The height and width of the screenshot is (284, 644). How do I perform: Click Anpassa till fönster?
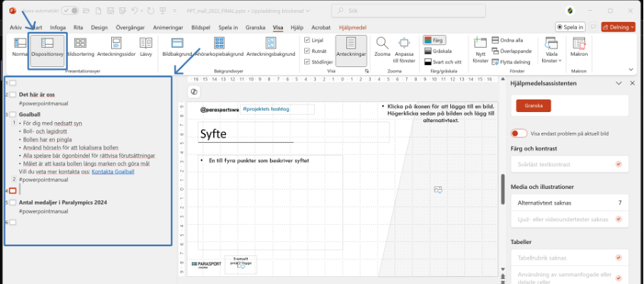pyautogui.click(x=405, y=50)
